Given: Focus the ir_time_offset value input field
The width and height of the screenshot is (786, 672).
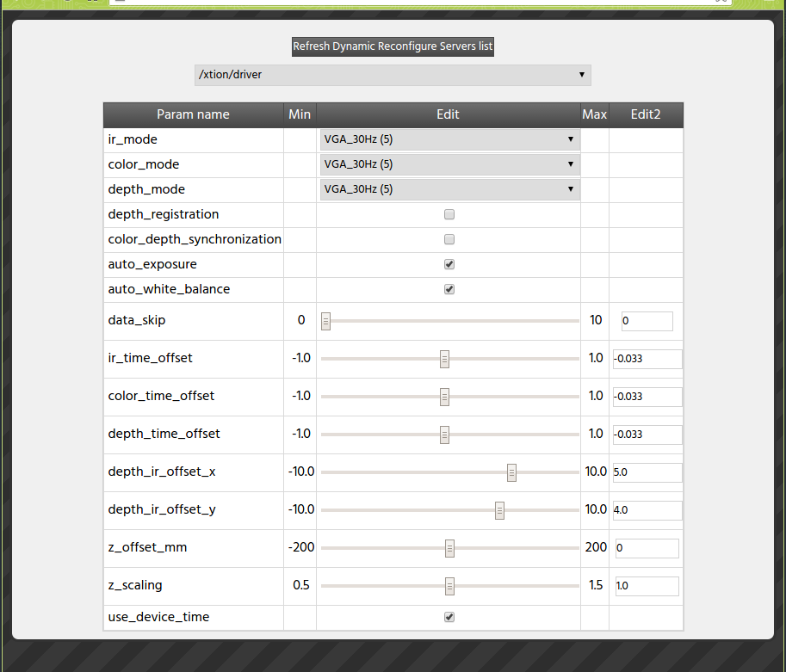Looking at the screenshot, I should pos(647,360).
